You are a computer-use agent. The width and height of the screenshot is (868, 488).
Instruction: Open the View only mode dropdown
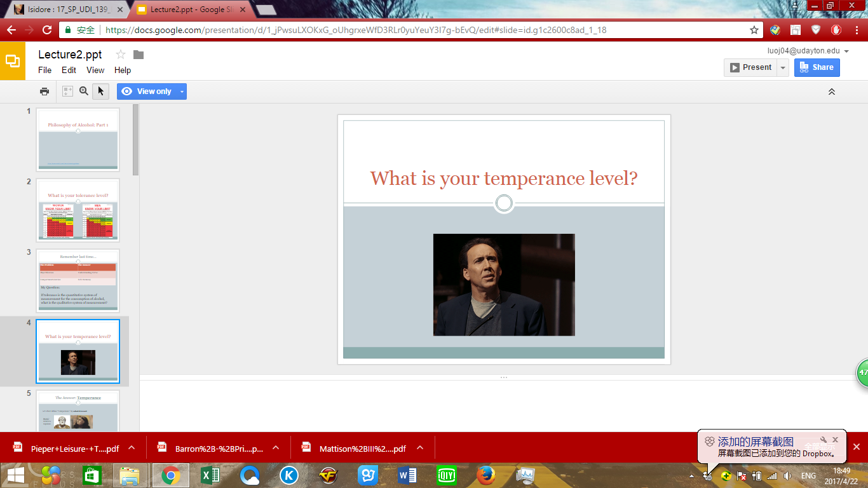[182, 91]
